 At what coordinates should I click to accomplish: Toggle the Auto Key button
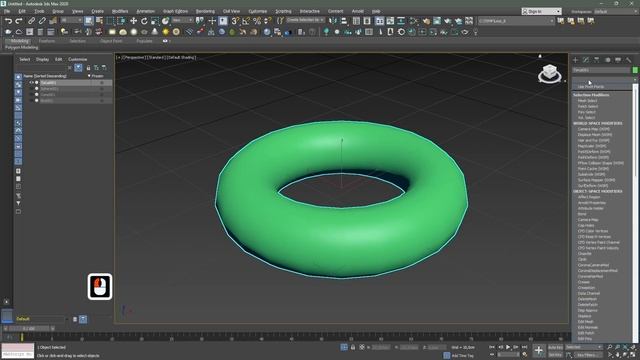point(555,347)
